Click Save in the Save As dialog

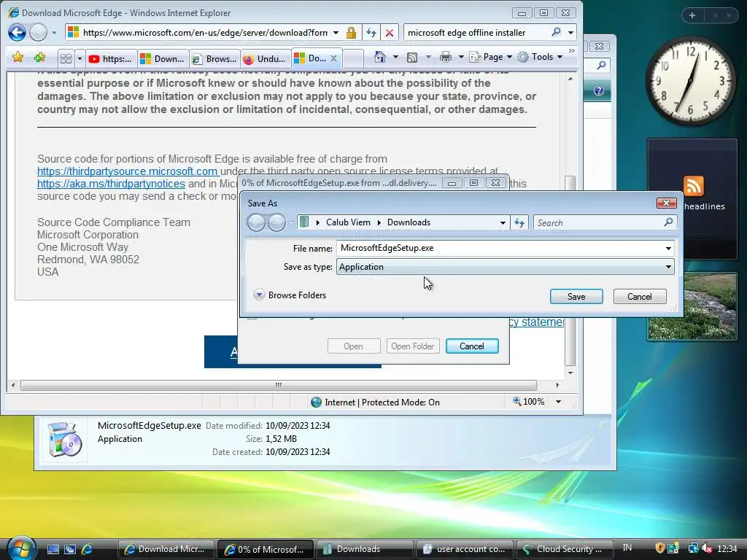(x=576, y=297)
